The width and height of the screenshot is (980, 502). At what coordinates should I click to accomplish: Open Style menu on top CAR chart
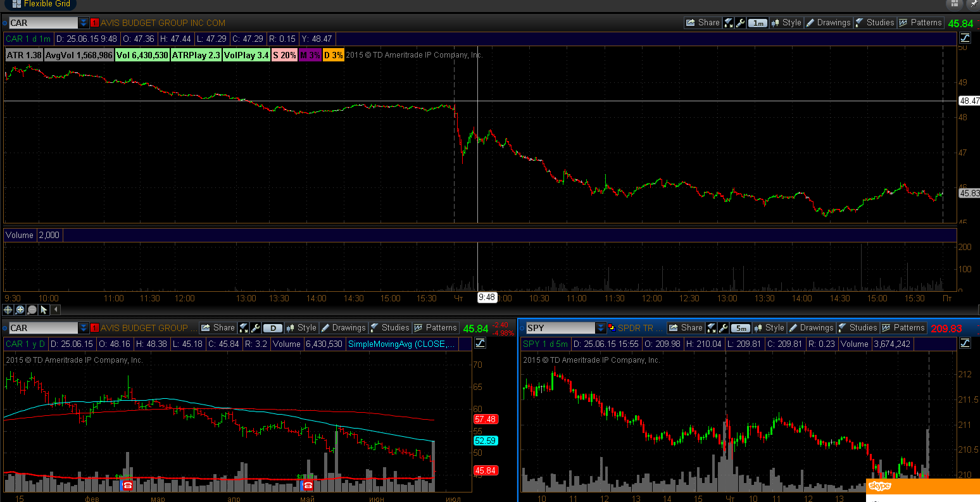coord(786,23)
